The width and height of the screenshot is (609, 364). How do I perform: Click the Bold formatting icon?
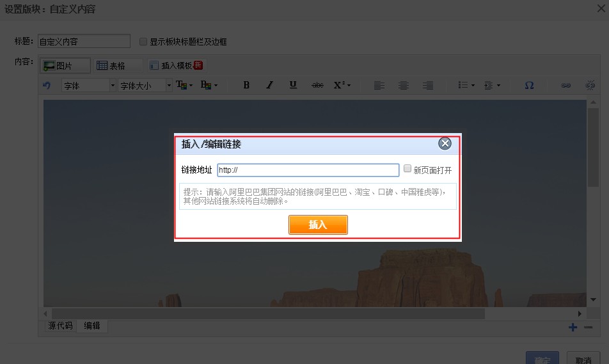point(246,85)
